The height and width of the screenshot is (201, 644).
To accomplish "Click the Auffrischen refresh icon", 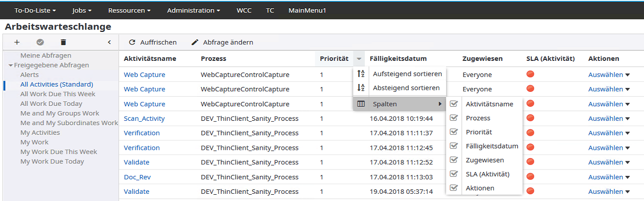I will pyautogui.click(x=132, y=43).
